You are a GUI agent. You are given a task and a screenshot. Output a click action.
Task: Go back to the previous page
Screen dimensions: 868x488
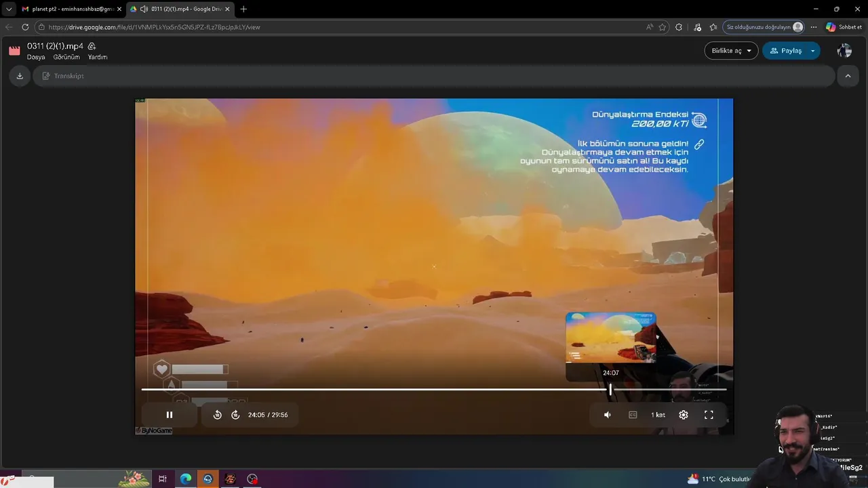pyautogui.click(x=9, y=27)
